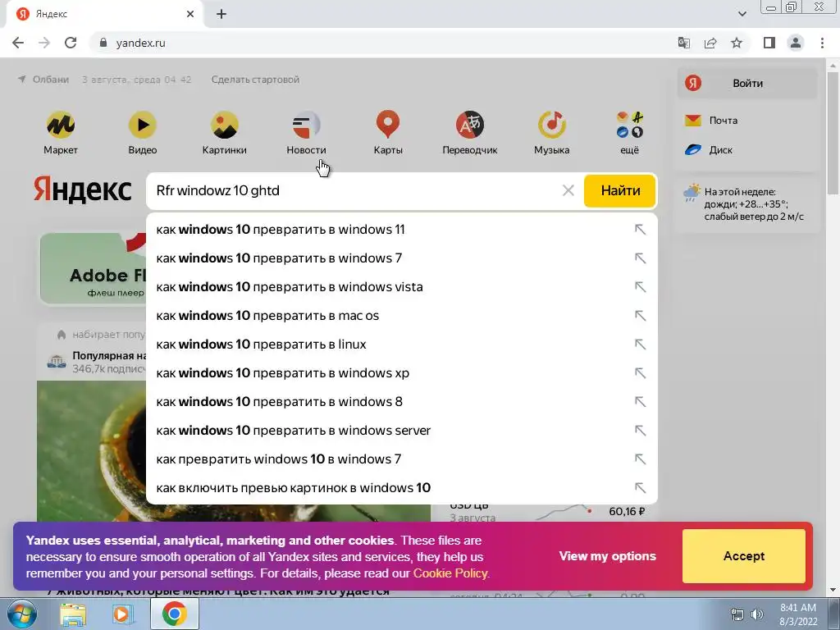Click Chrome icon in taskbar
The height and width of the screenshot is (630, 840).
click(x=175, y=614)
